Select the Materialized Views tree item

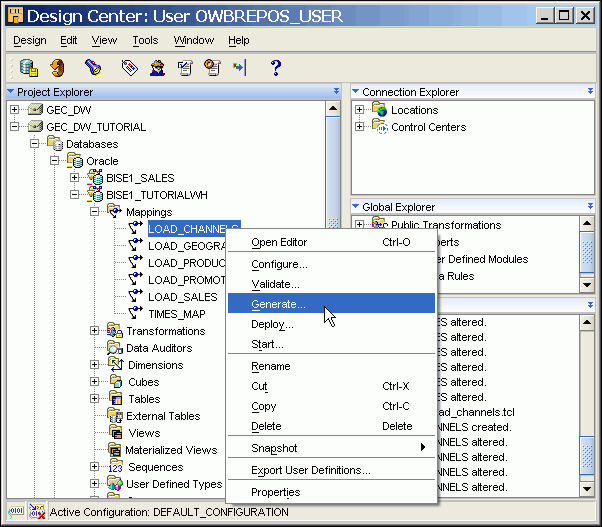171,449
